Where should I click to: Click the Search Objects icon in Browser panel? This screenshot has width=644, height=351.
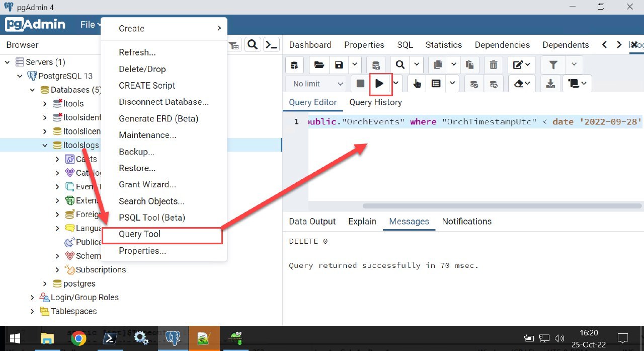pos(253,45)
